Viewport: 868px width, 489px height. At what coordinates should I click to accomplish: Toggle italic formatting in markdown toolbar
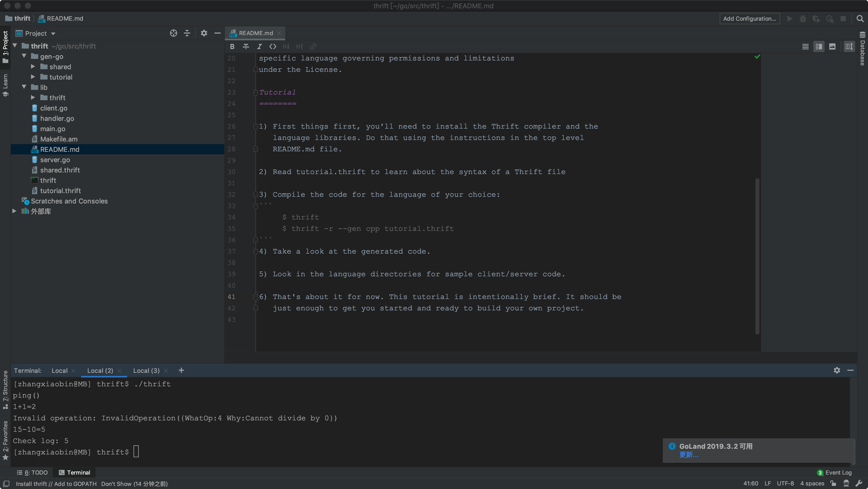click(x=259, y=46)
